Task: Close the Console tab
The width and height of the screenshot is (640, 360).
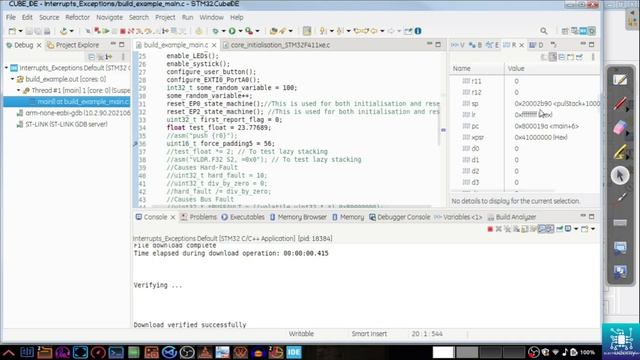Action: pyautogui.click(x=173, y=217)
